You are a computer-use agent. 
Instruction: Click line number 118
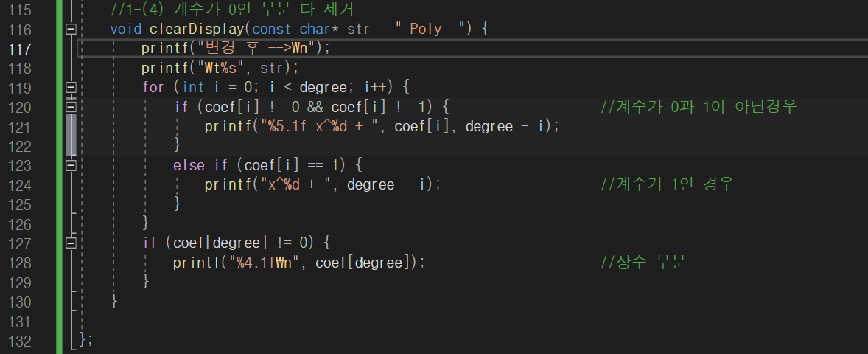point(21,68)
